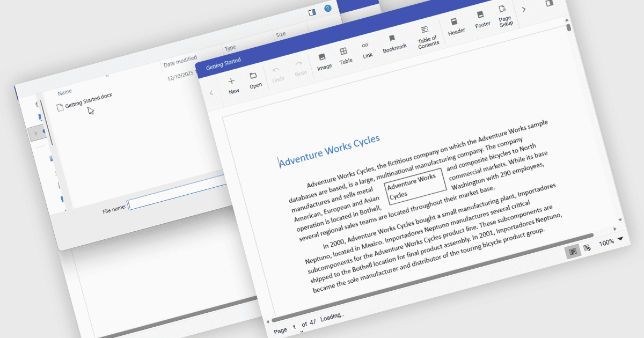Viewport: 644px width, 338px height.
Task: Insert a Table from the toolbar
Action: pos(345,56)
